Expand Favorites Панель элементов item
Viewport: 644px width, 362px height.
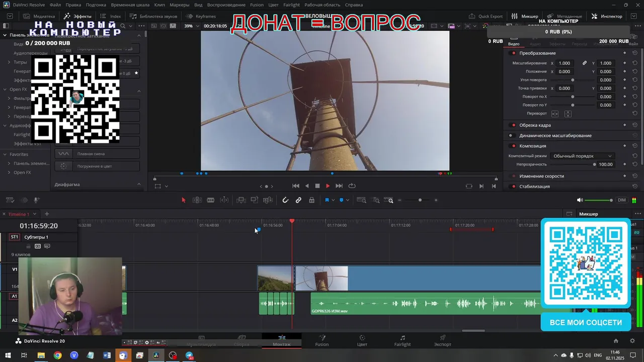(x=9, y=163)
